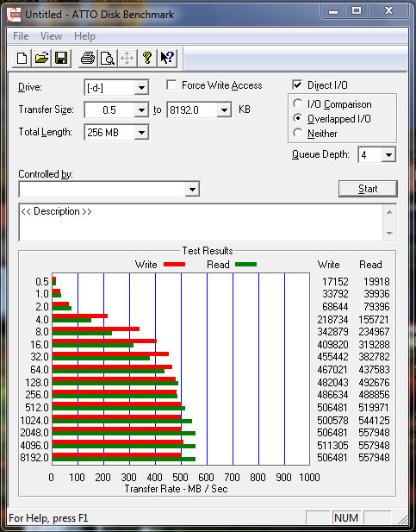Click the red Write legend swatch
The width and height of the screenshot is (416, 532).
pos(174,265)
